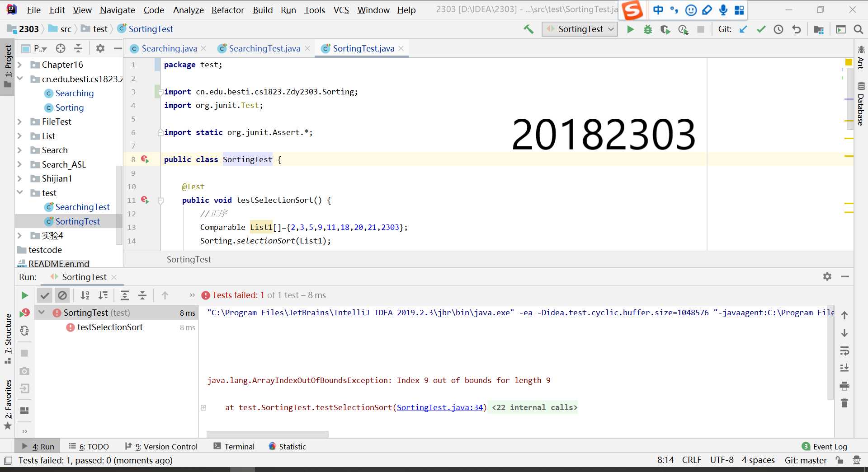
Task: Toggle auto-test rerun icon
Action: coord(24,331)
